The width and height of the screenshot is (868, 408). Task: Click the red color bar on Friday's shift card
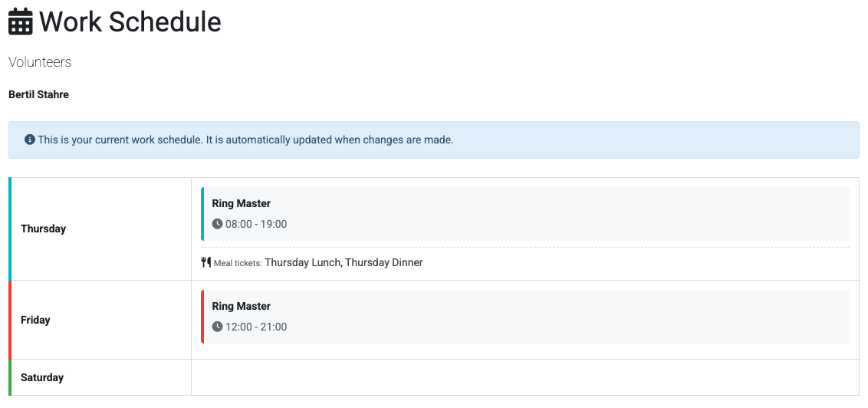pyautogui.click(x=202, y=317)
